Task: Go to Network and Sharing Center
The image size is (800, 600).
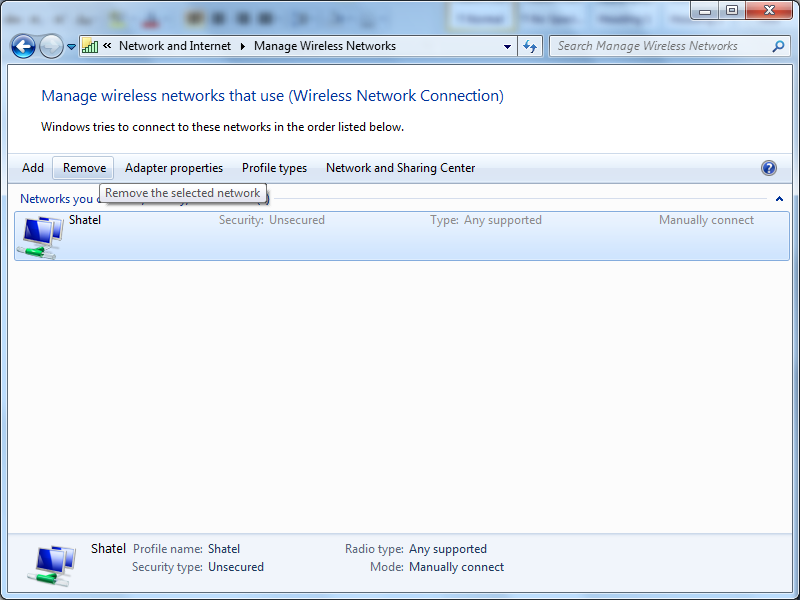Action: 400,168
